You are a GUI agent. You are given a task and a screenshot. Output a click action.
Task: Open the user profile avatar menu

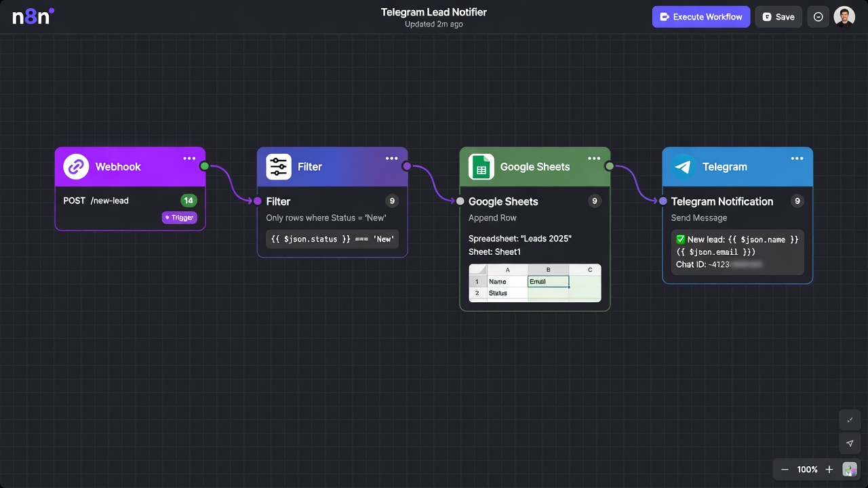click(x=844, y=16)
